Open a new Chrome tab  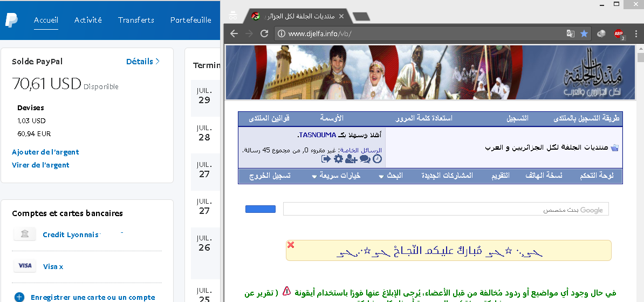tap(361, 16)
